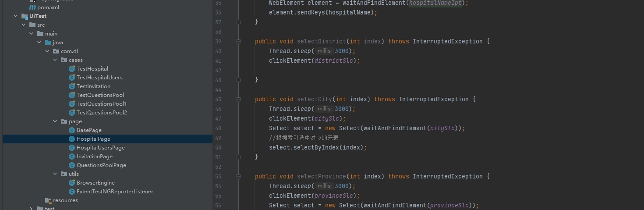Click the TestHospital class icon
The height and width of the screenshot is (210, 644).
[x=72, y=69]
